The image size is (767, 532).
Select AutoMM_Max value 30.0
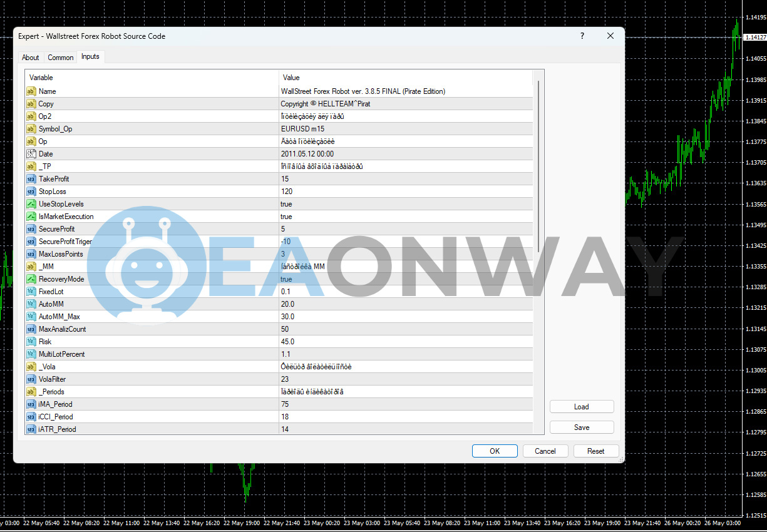click(x=288, y=317)
